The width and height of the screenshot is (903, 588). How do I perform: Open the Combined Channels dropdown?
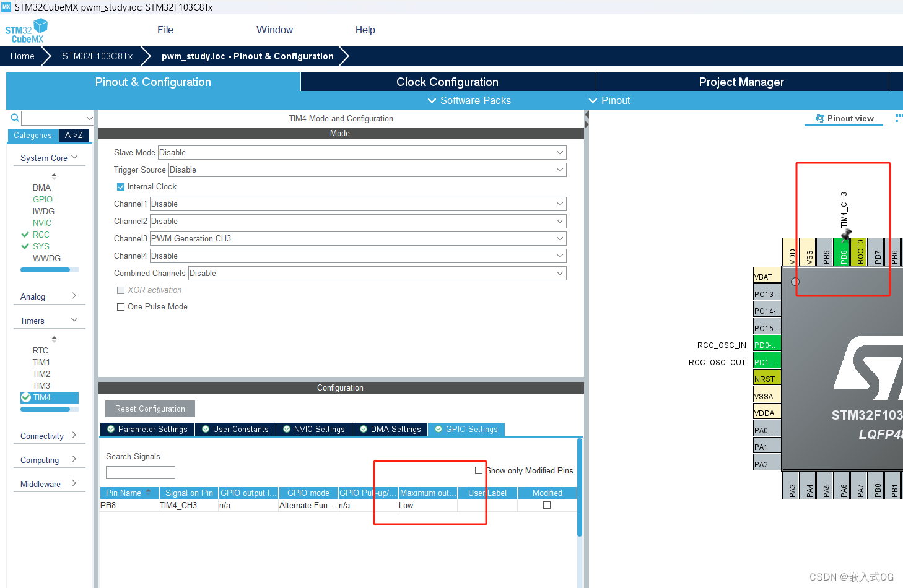click(377, 273)
